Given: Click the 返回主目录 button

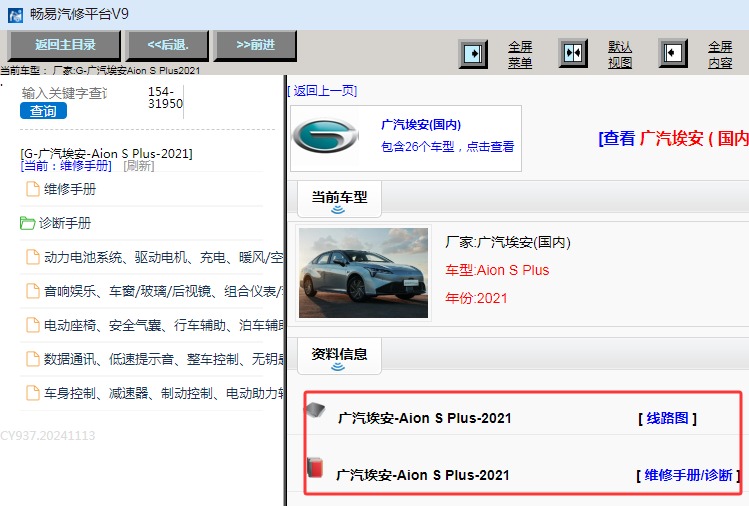Looking at the screenshot, I should [64, 45].
